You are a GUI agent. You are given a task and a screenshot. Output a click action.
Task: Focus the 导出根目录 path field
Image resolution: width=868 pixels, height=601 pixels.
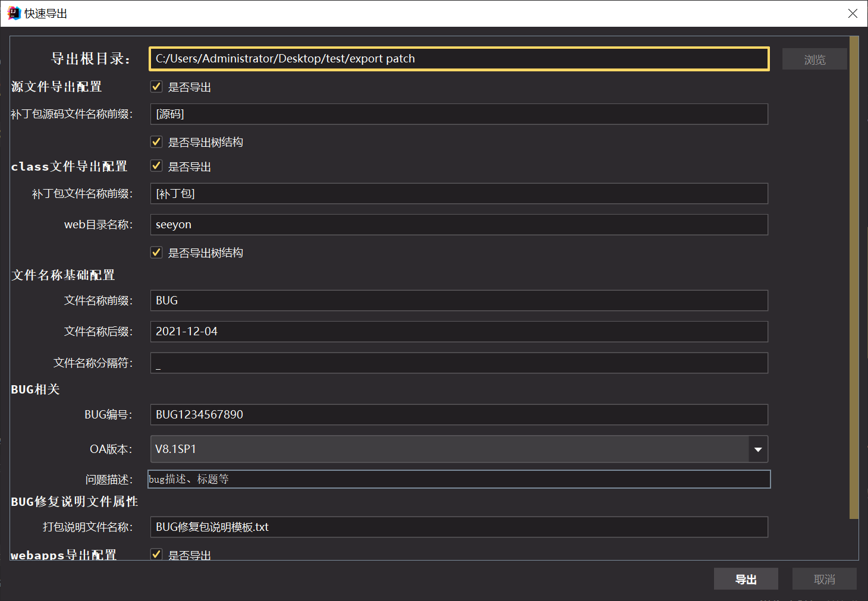(459, 59)
